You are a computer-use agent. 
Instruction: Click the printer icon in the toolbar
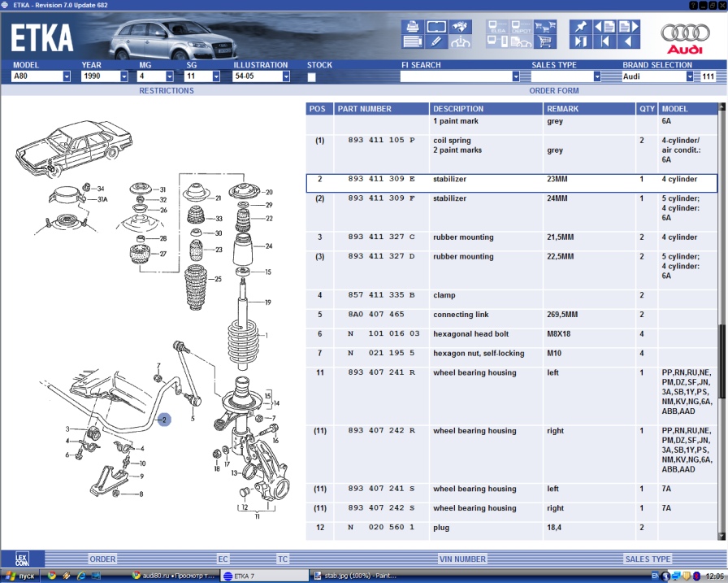(412, 26)
